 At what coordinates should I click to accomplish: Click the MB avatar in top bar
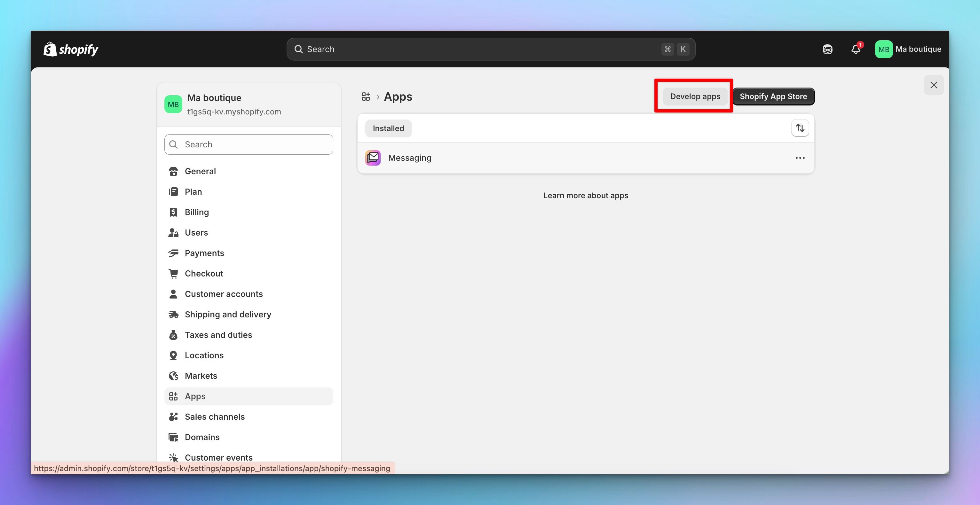884,50
